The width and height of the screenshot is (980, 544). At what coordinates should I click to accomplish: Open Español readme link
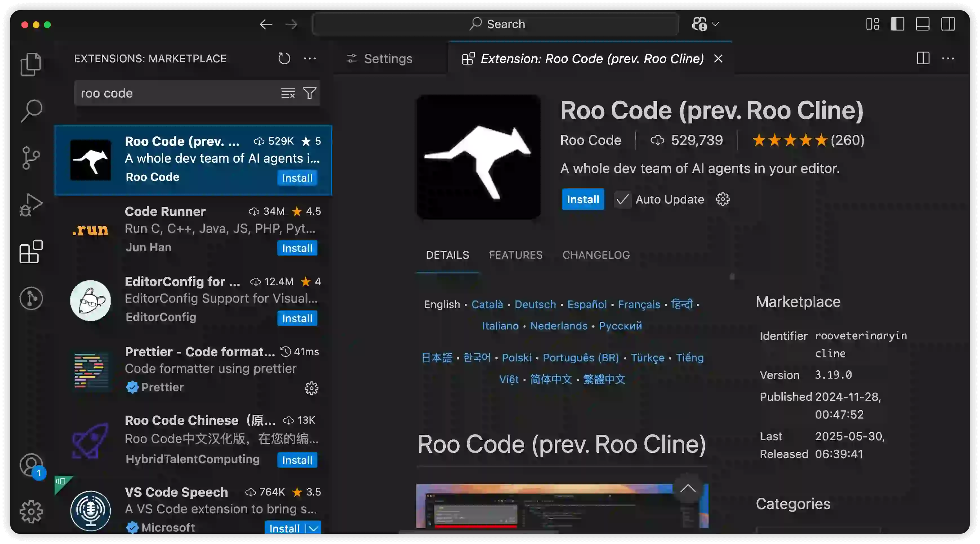(x=587, y=304)
